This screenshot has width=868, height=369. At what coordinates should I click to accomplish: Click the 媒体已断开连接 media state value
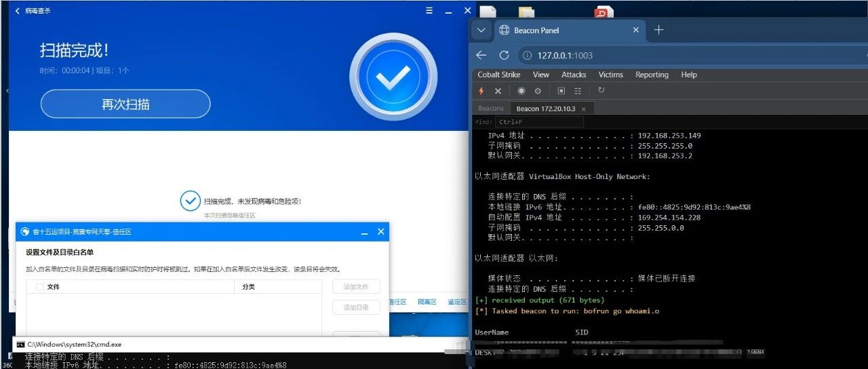click(x=667, y=279)
